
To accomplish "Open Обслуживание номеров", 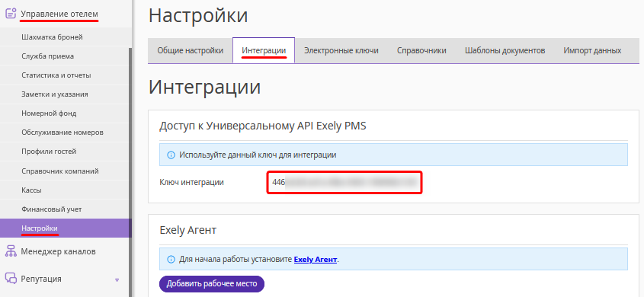I will point(62,133).
